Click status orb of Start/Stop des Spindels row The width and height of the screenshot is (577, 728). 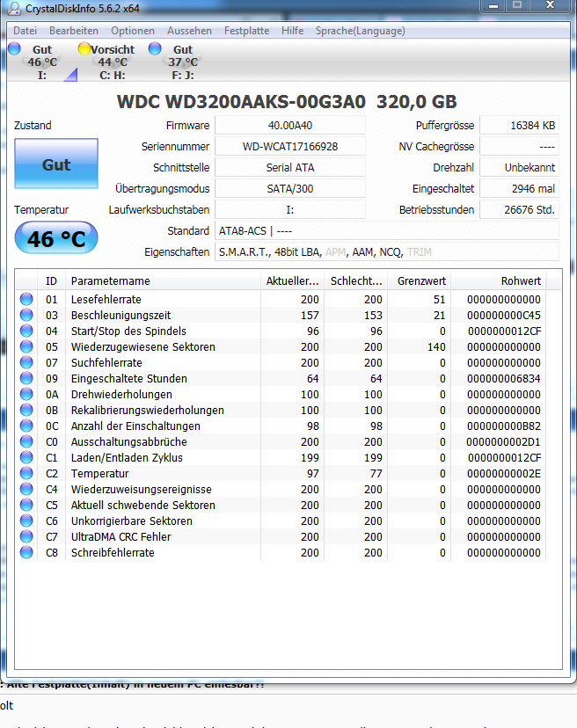click(x=26, y=331)
